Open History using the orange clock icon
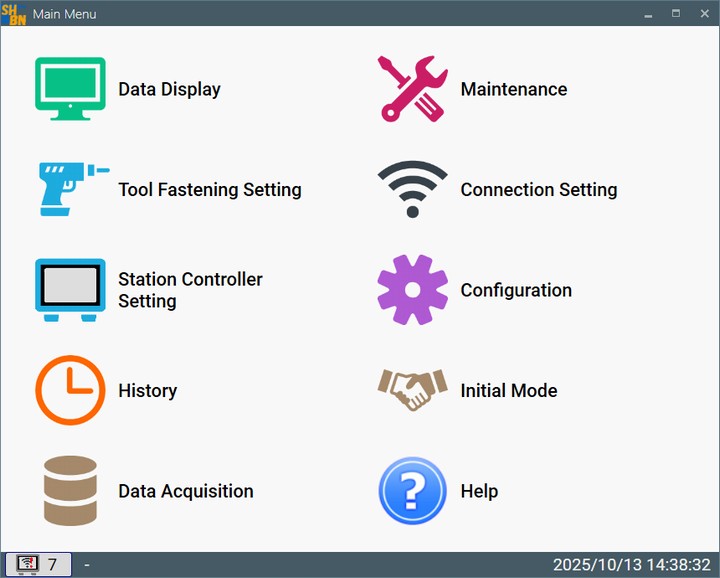 (x=70, y=390)
